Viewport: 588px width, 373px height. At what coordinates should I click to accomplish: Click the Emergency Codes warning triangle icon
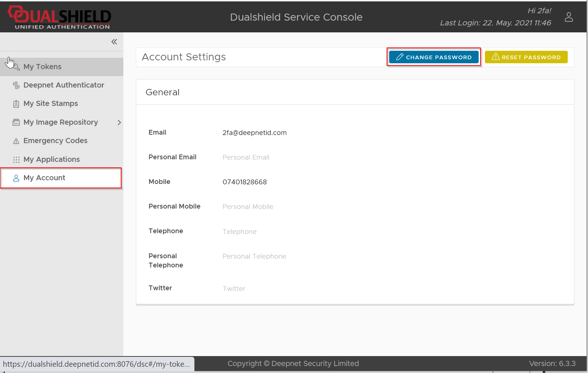16,141
